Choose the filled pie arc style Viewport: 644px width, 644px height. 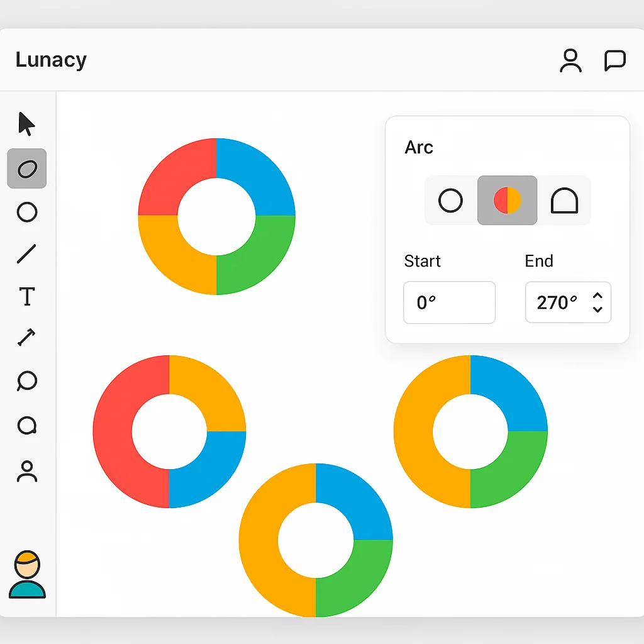coord(507,201)
